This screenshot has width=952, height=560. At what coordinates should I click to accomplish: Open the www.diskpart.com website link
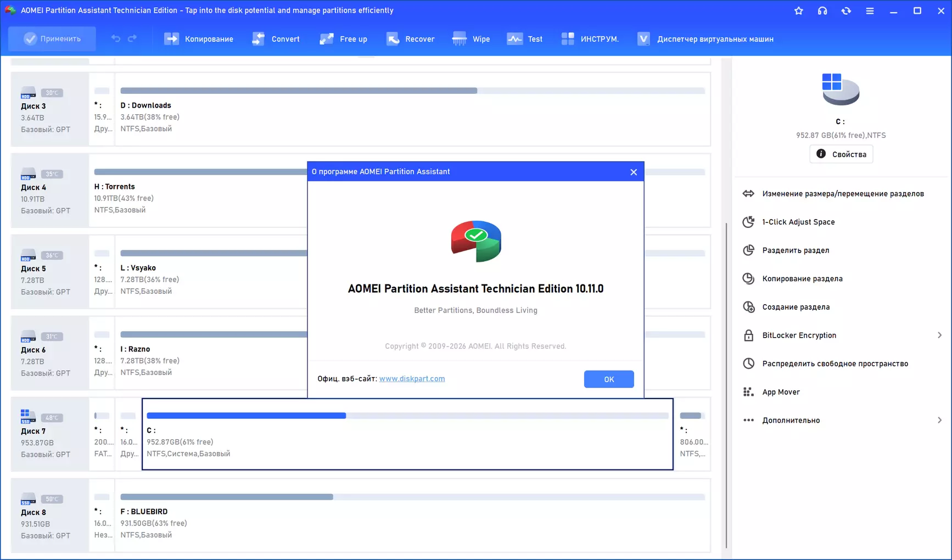412,379
